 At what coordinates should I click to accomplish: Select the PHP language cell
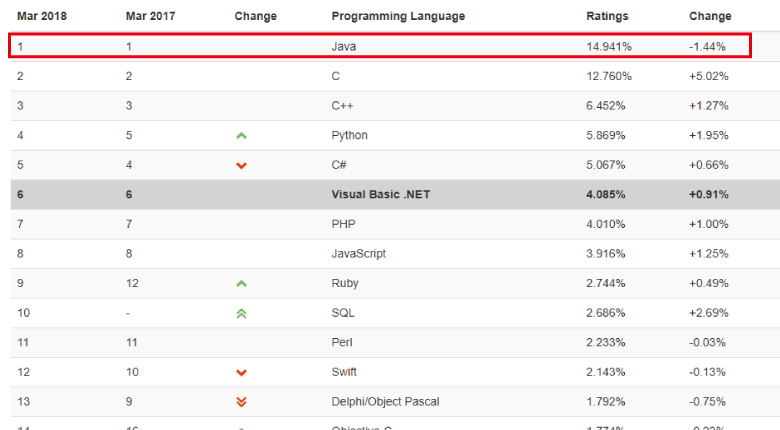pyautogui.click(x=343, y=224)
